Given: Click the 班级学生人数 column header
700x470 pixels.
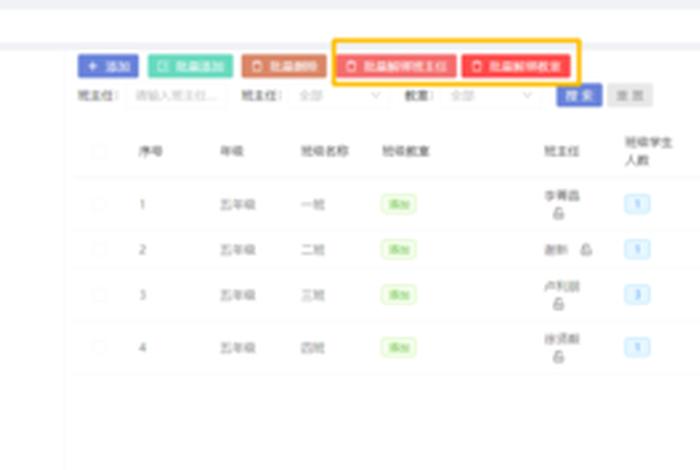Looking at the screenshot, I should click(x=648, y=151).
